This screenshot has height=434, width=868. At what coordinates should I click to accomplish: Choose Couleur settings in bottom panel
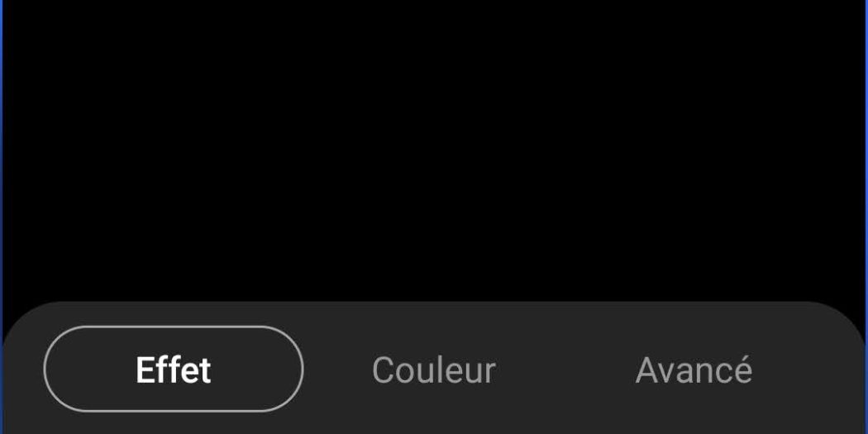(x=433, y=370)
